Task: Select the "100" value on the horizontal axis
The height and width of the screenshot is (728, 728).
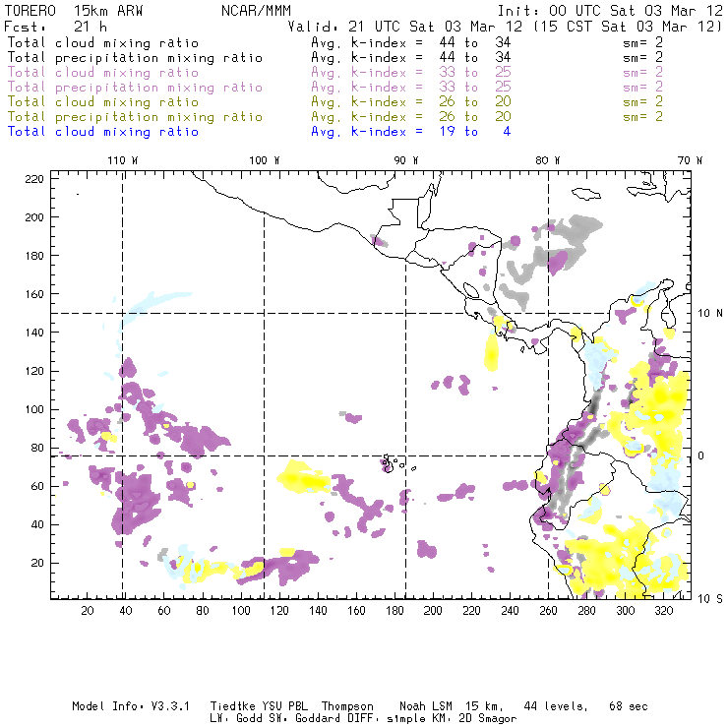Action: click(x=241, y=611)
